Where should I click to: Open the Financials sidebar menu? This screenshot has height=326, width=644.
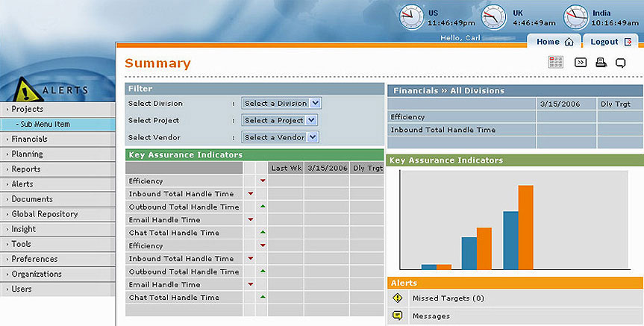(29, 139)
